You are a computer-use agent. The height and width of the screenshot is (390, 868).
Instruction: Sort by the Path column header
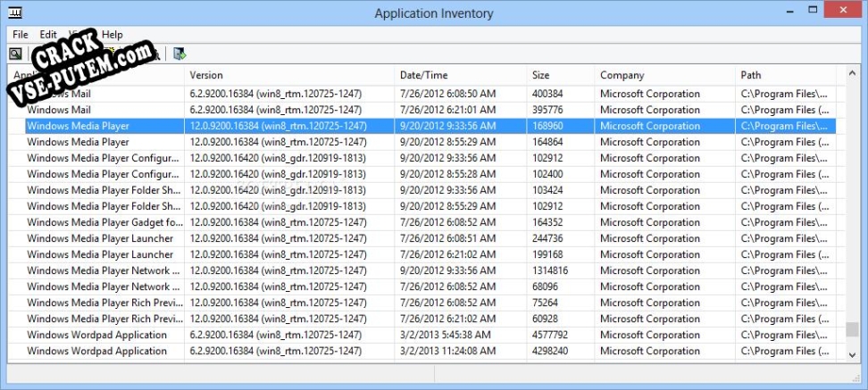[786, 75]
